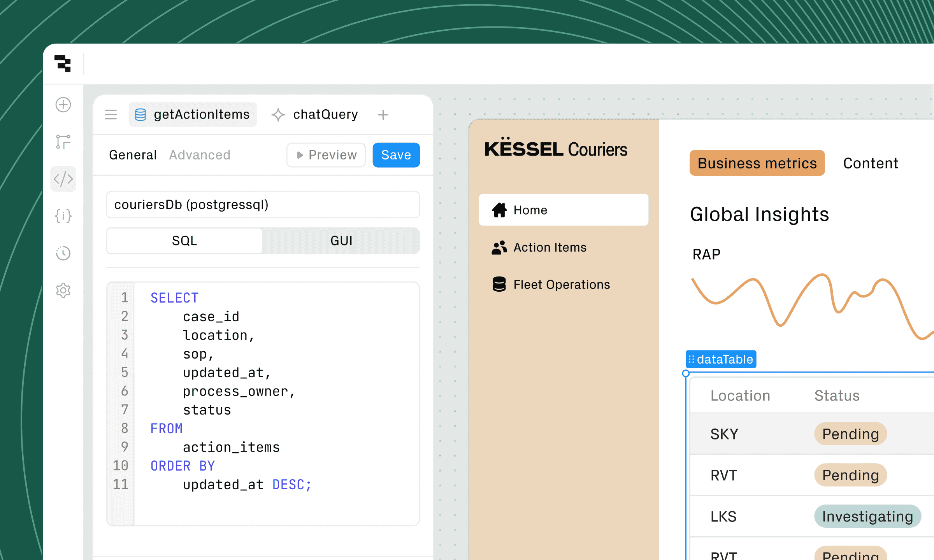934x560 pixels.
Task: Save the getActionItems query
Action: (x=396, y=155)
